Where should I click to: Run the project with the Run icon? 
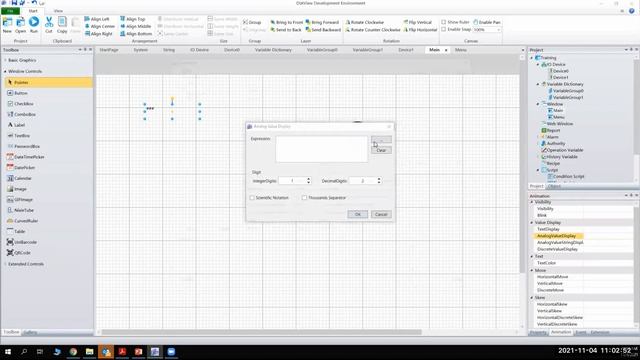point(34,25)
